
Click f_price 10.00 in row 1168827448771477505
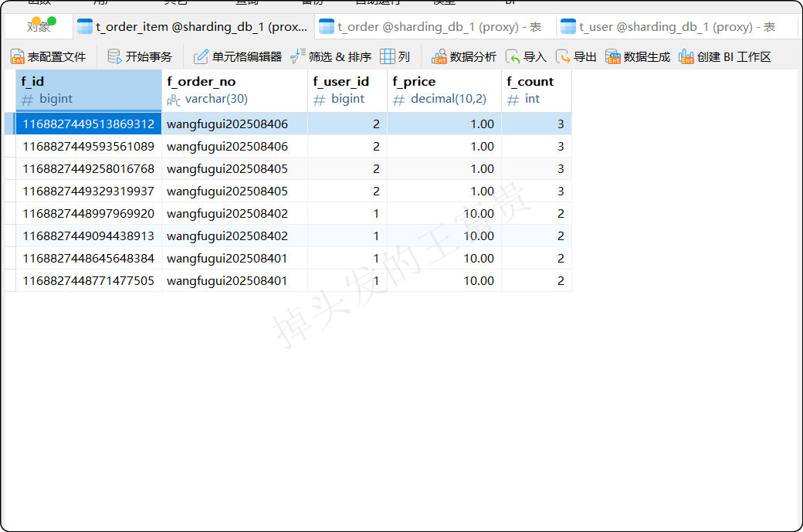[x=444, y=280]
